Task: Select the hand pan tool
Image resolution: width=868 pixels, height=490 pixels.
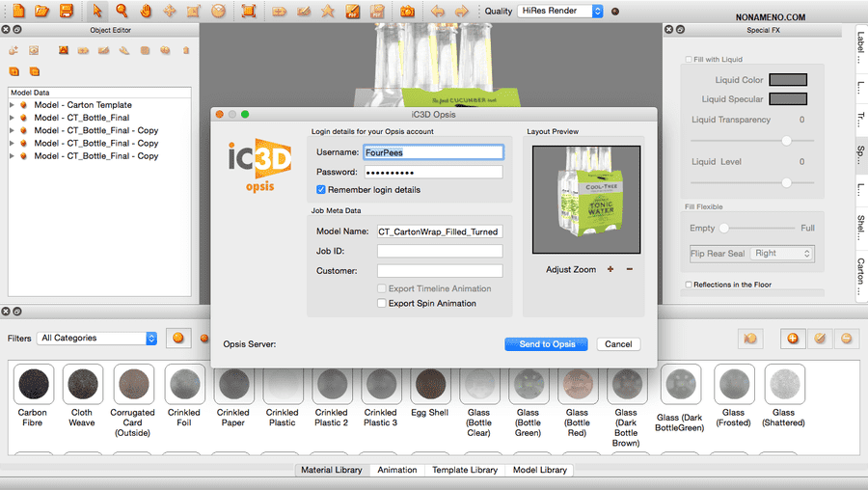Action: tap(146, 12)
